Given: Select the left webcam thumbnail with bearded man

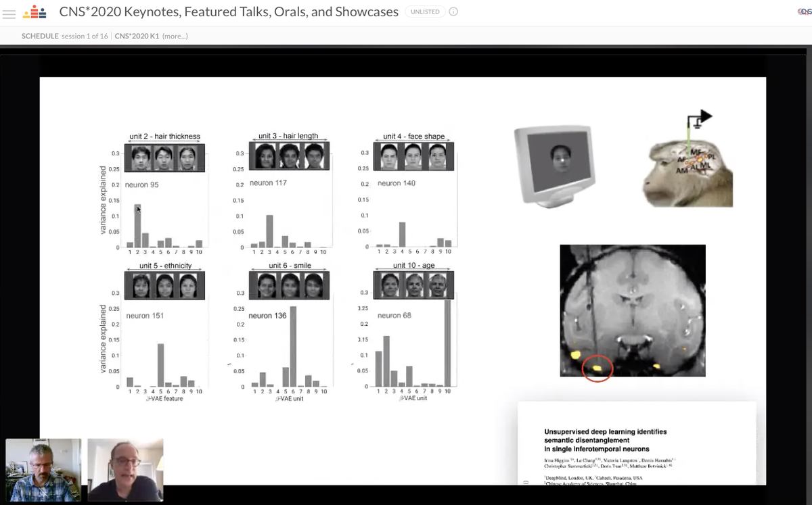Looking at the screenshot, I should 43,470.
